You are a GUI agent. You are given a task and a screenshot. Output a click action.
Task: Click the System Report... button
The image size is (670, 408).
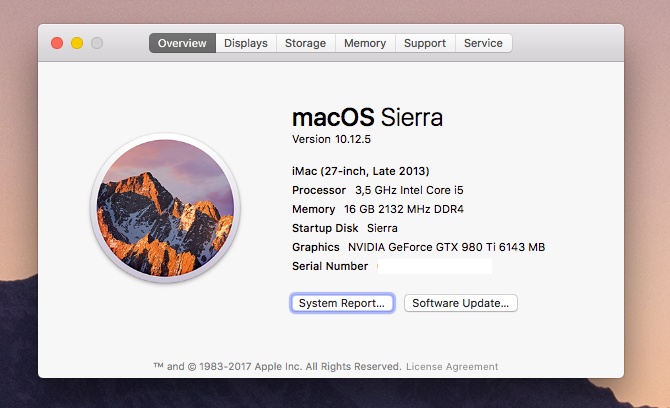[x=342, y=303]
